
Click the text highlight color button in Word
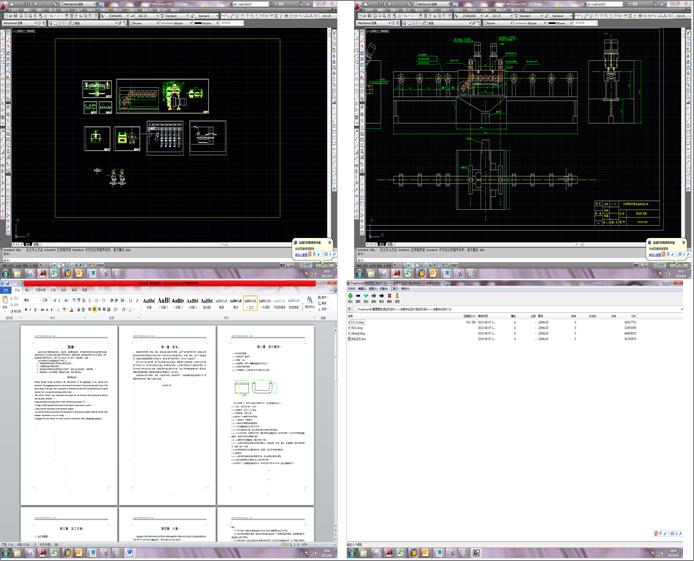[x=65, y=310]
